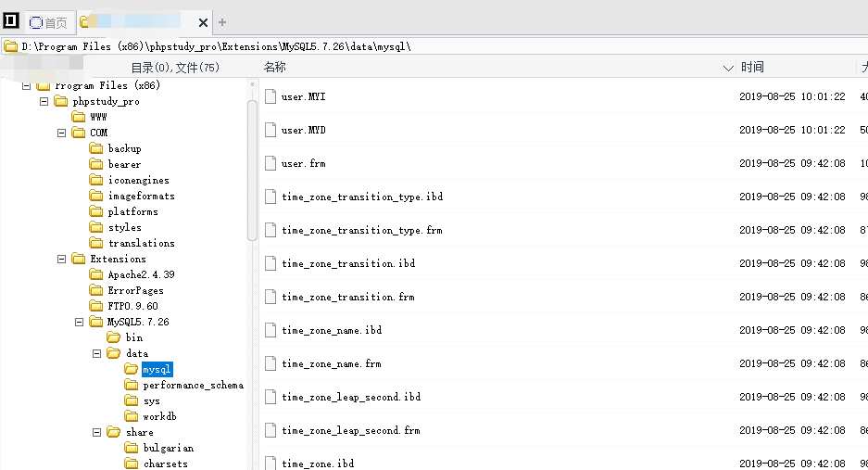Screen dimensions: 868x470
Task: Select the bulgarian folder in tree
Action: pyautogui.click(x=169, y=448)
